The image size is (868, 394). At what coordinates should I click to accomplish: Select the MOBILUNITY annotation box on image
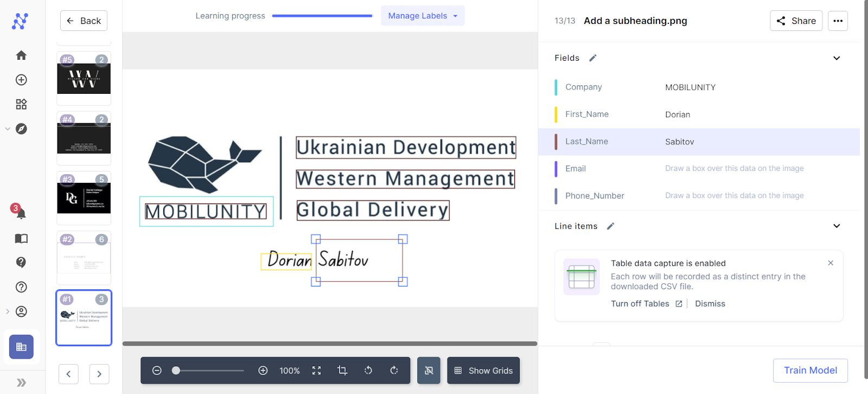(x=206, y=211)
